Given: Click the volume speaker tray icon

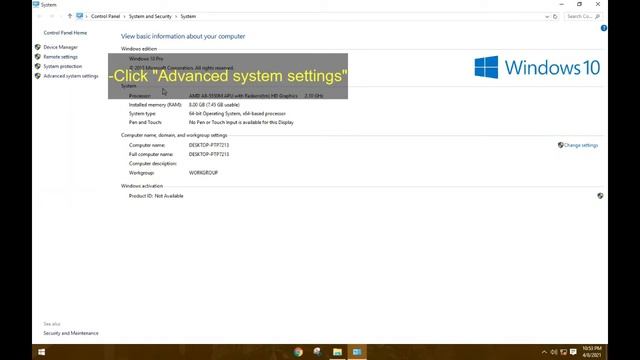Looking at the screenshot, I should [x=554, y=352].
